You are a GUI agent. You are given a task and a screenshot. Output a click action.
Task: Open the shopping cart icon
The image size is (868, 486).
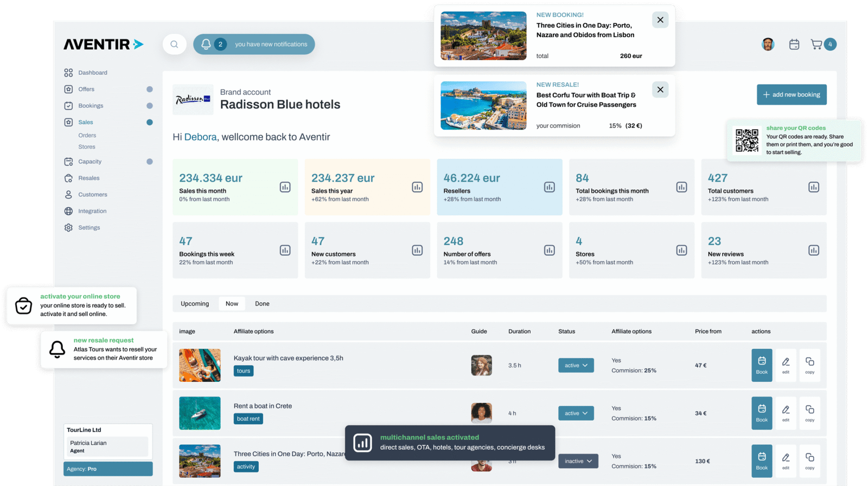tap(816, 44)
